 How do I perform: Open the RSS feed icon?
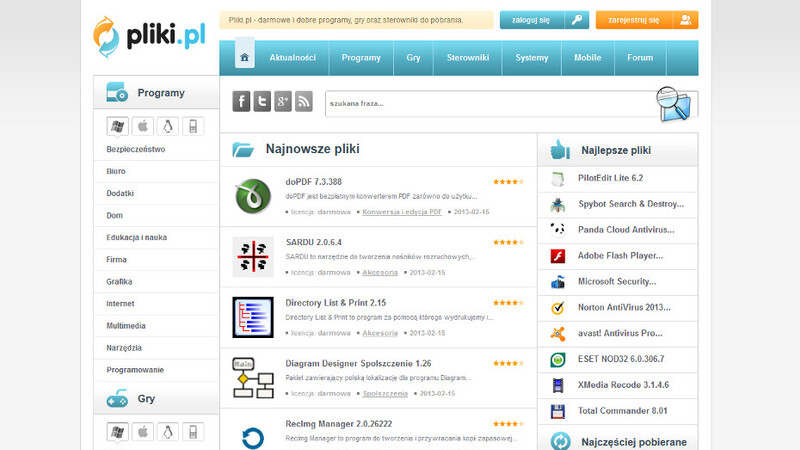[304, 101]
